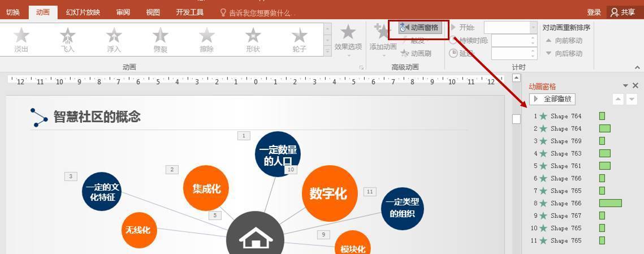
Task: Increase duration with the up spinner
Action: pos(534,38)
